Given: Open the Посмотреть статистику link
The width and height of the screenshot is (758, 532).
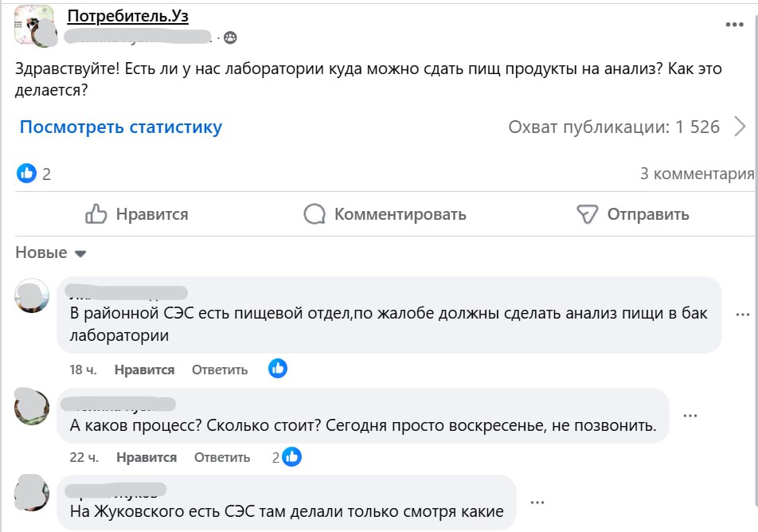Looking at the screenshot, I should tap(121, 127).
